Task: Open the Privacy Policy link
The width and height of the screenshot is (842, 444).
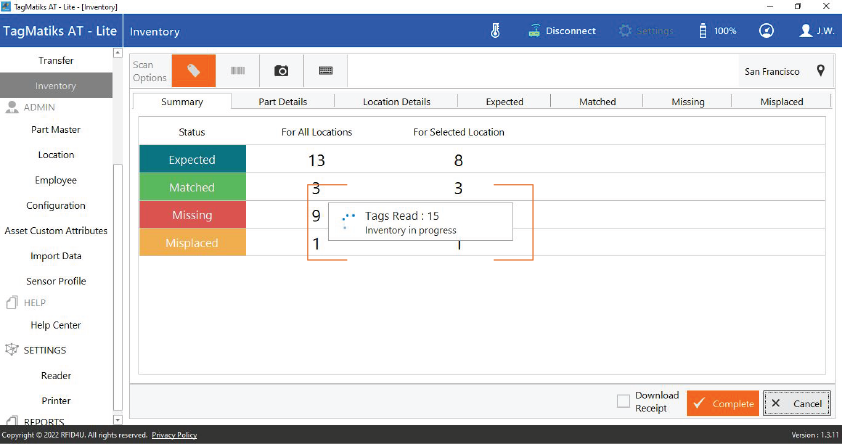Action: (174, 435)
